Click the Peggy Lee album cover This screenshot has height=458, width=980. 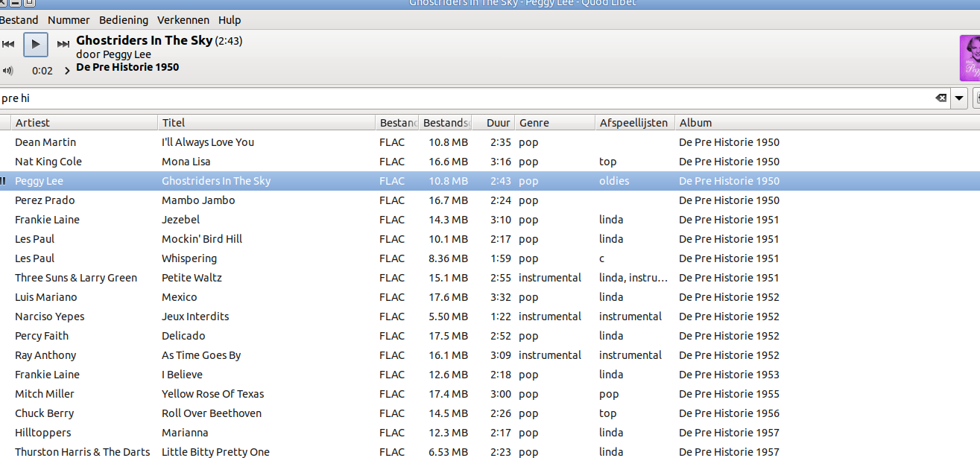tap(969, 58)
